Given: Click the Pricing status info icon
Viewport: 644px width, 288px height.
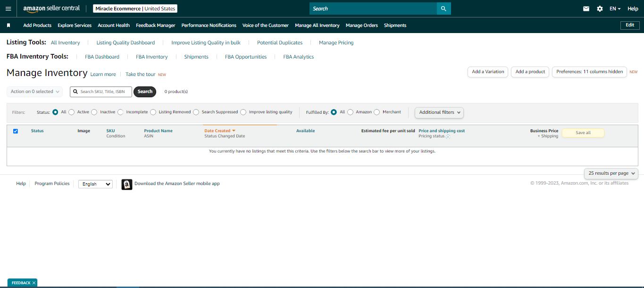Looking at the screenshot, I should click(448, 136).
